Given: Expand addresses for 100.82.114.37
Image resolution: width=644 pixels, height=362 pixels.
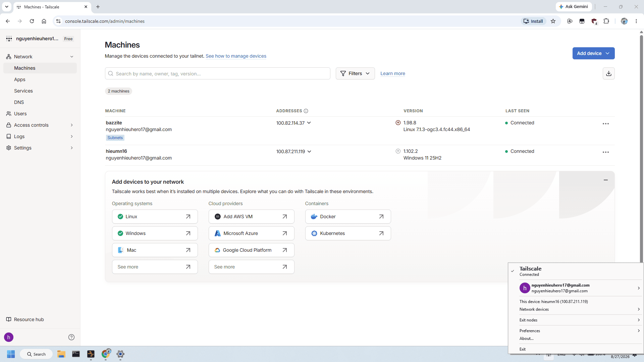Looking at the screenshot, I should (x=309, y=123).
